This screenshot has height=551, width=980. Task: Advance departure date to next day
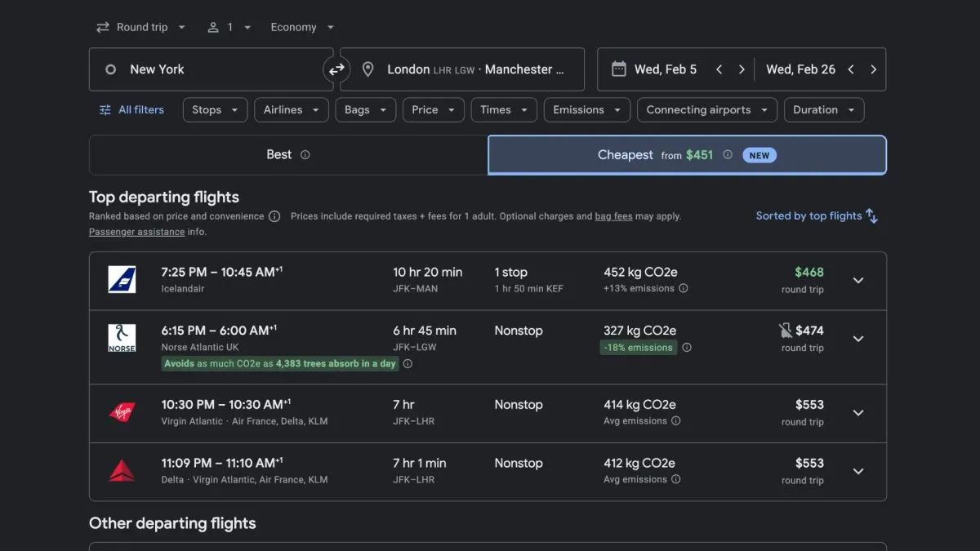742,69
